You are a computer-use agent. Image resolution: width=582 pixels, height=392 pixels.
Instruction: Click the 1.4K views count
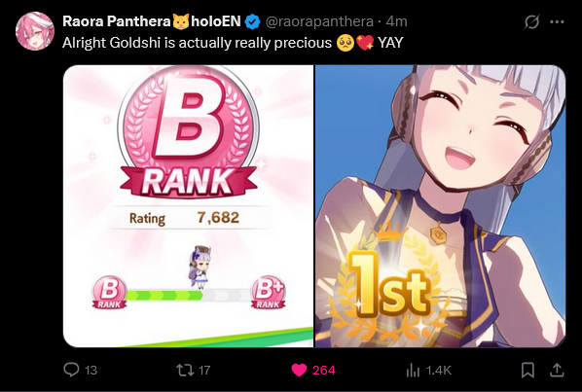[439, 371]
